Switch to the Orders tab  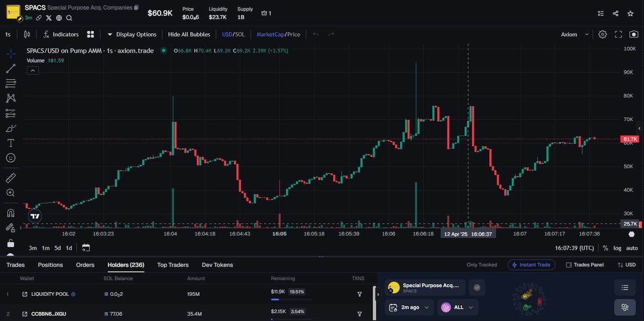coord(85,265)
